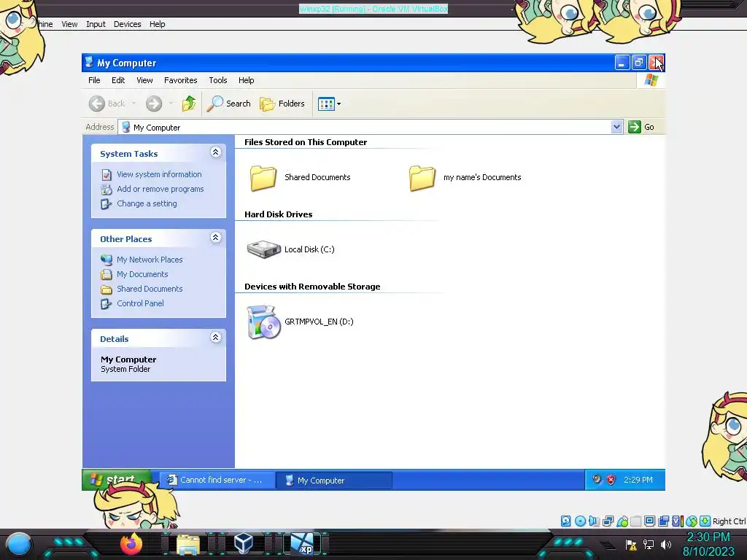Launch Firefox from host taskbar
Image resolution: width=747 pixels, height=560 pixels.
(131, 544)
